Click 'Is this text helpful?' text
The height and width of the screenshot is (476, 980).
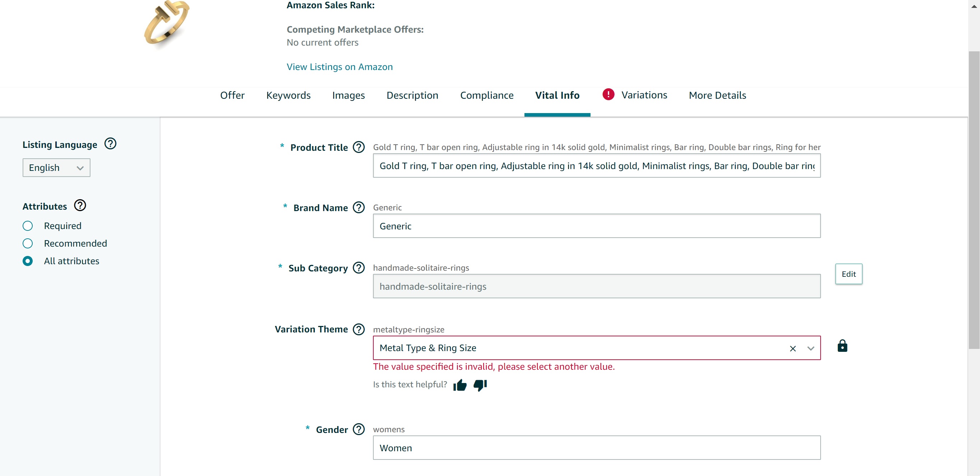pyautogui.click(x=410, y=384)
